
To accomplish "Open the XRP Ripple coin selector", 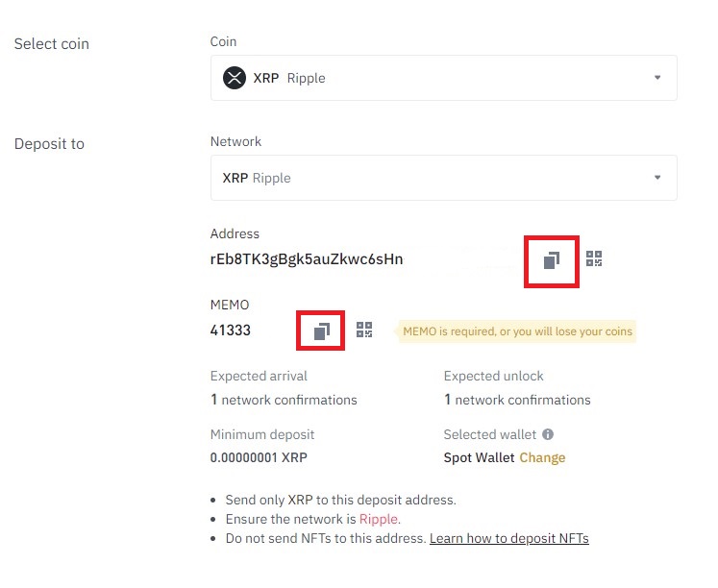I will click(x=444, y=78).
